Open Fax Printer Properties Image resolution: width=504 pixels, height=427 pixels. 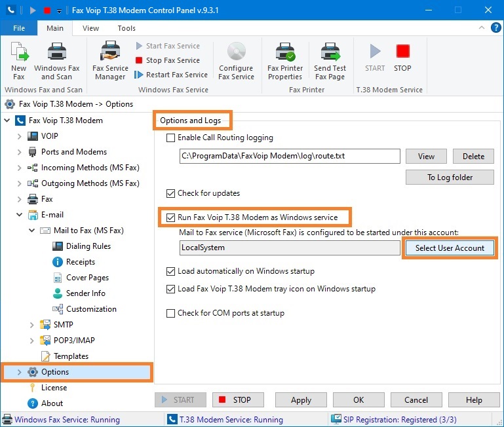point(285,61)
